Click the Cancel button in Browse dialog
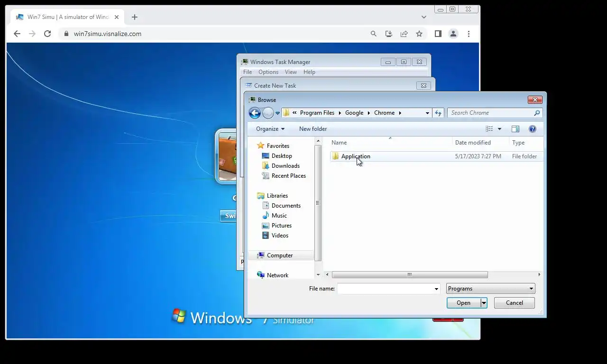Image resolution: width=607 pixels, height=364 pixels. [514, 303]
